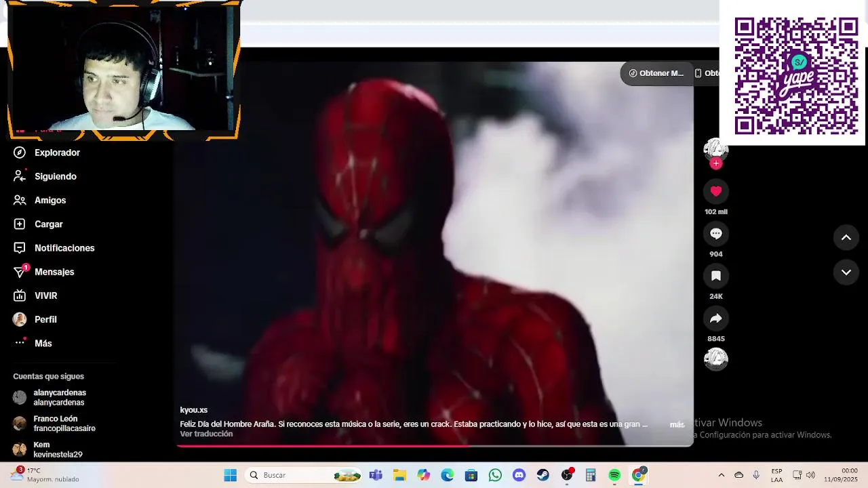Open Discord from the taskbar
This screenshot has height=488, width=868.
click(519, 475)
